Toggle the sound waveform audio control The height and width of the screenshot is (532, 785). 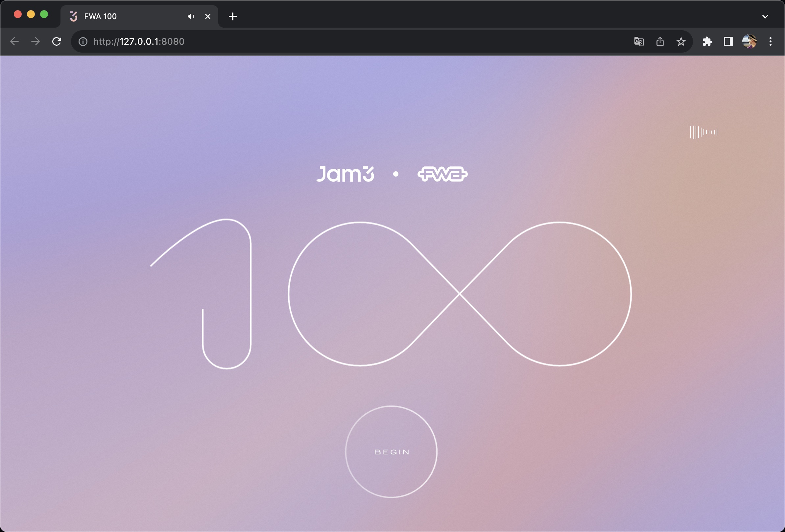[x=703, y=132]
